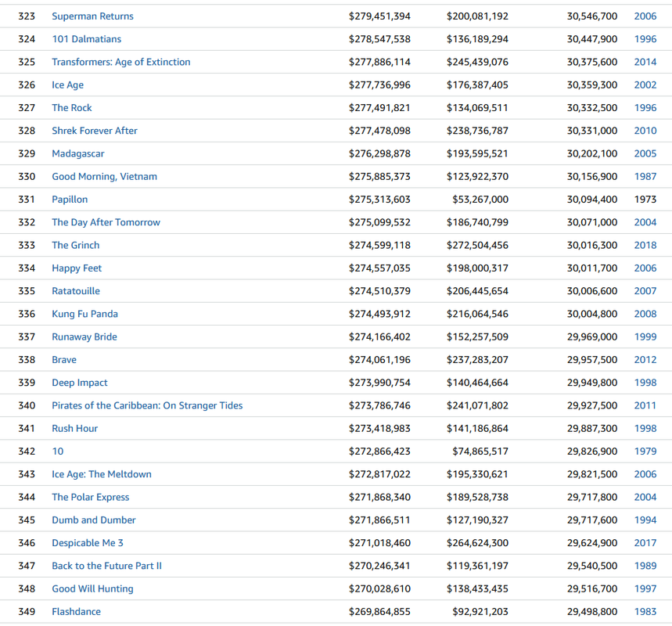Select the Runaway Bride link

84,337
